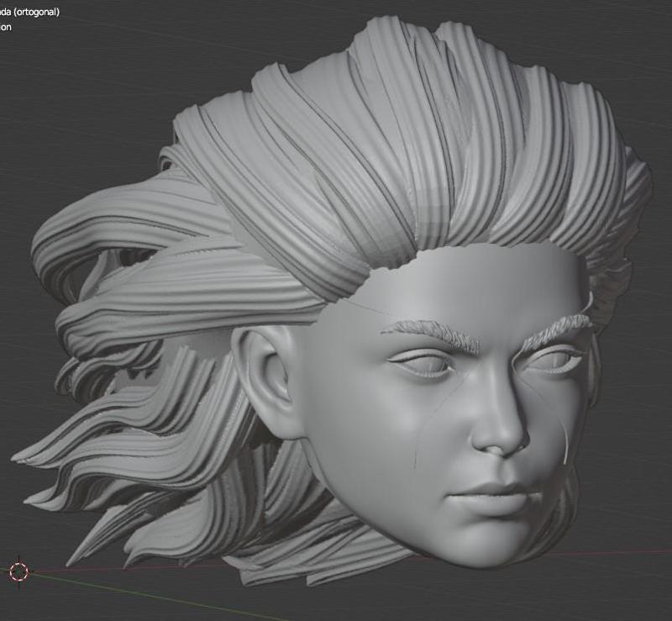Select the right eye of the model
This screenshot has height=621, width=672.
(550, 360)
